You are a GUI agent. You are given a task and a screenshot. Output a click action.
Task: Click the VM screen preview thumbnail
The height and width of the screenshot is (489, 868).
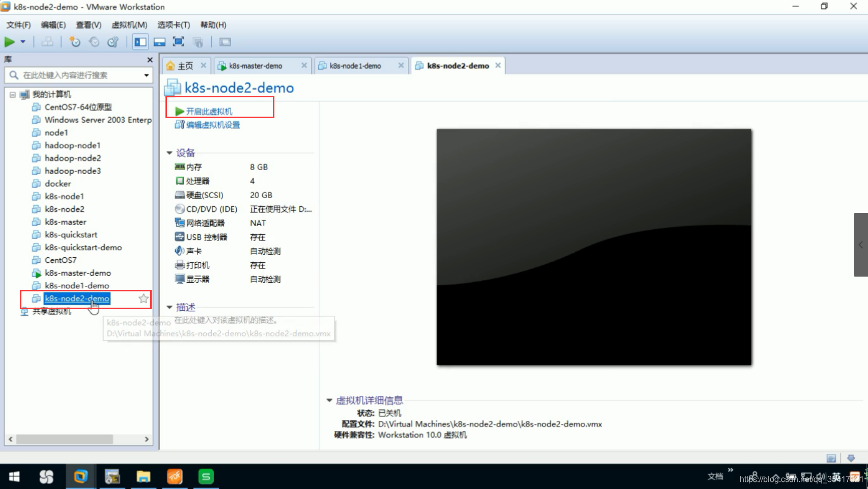pyautogui.click(x=594, y=247)
